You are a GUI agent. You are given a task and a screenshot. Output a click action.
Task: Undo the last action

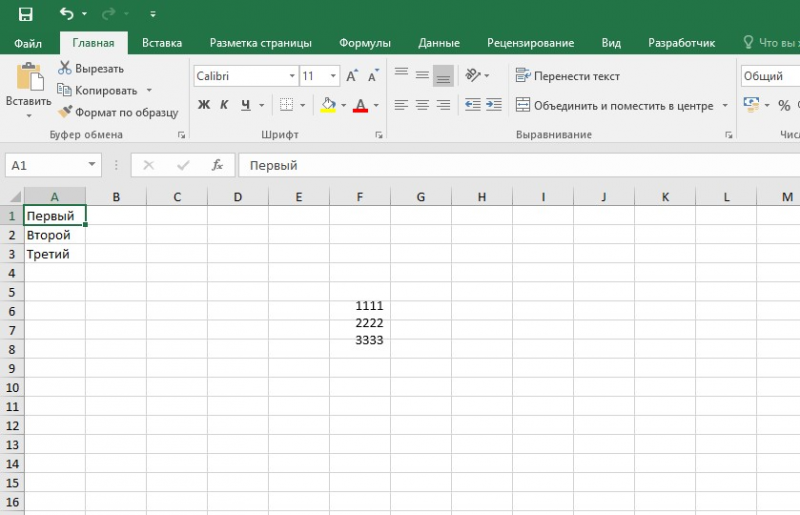tap(66, 13)
